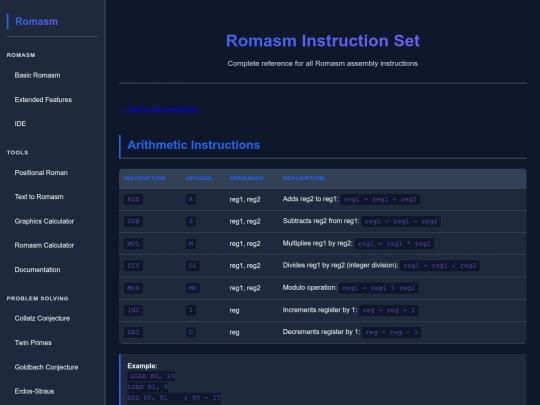Click 'reg1 = reg1 - reg2' code snippet
The width and height of the screenshot is (540, 405).
pyautogui.click(x=401, y=221)
